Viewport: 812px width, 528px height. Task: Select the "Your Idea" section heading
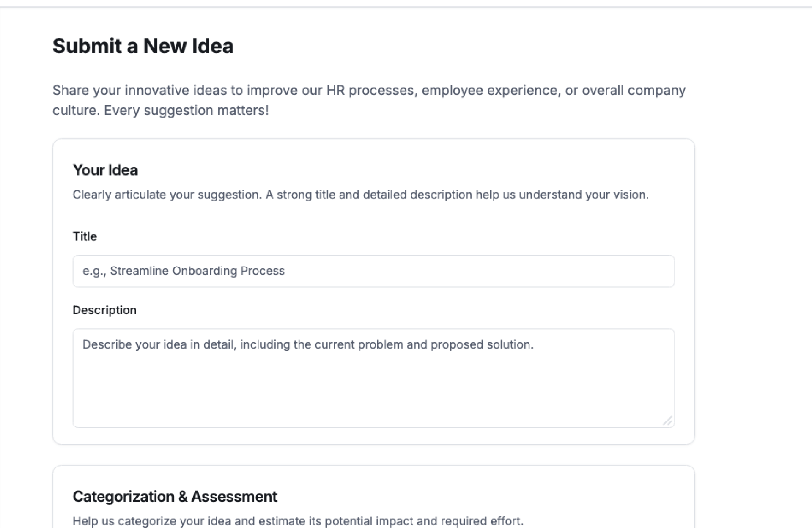click(105, 170)
